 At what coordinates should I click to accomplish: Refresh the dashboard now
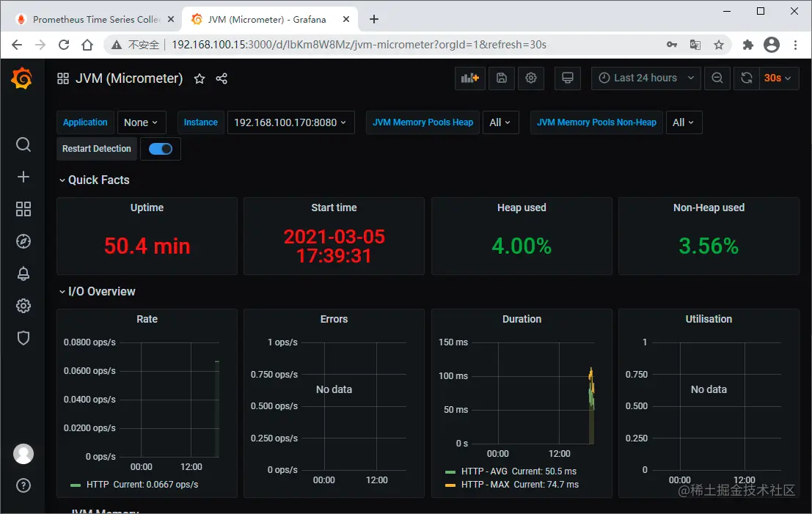tap(746, 78)
